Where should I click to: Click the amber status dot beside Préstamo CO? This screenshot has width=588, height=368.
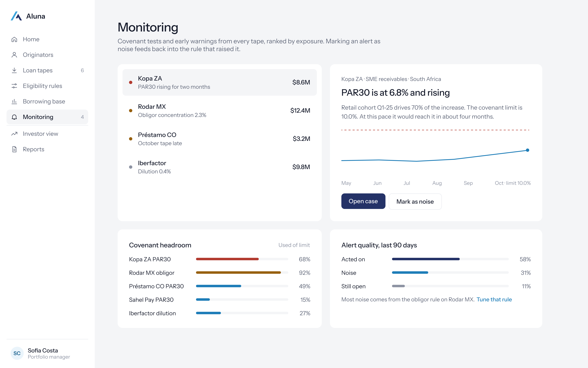pos(131,139)
